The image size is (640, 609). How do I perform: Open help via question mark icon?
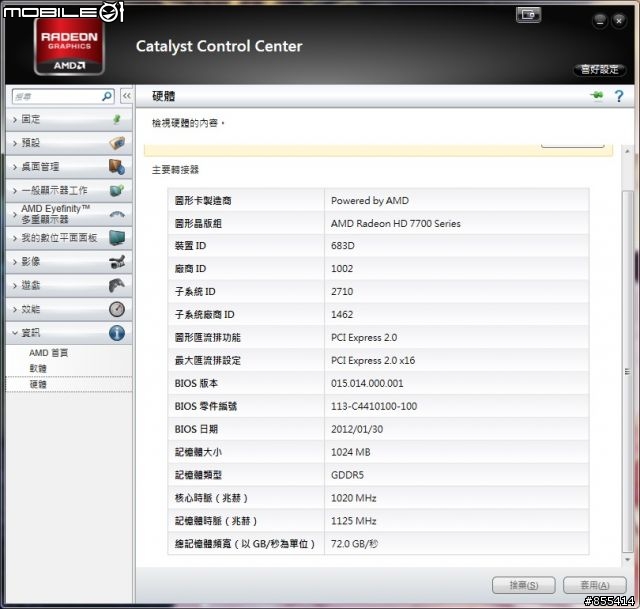coord(619,96)
